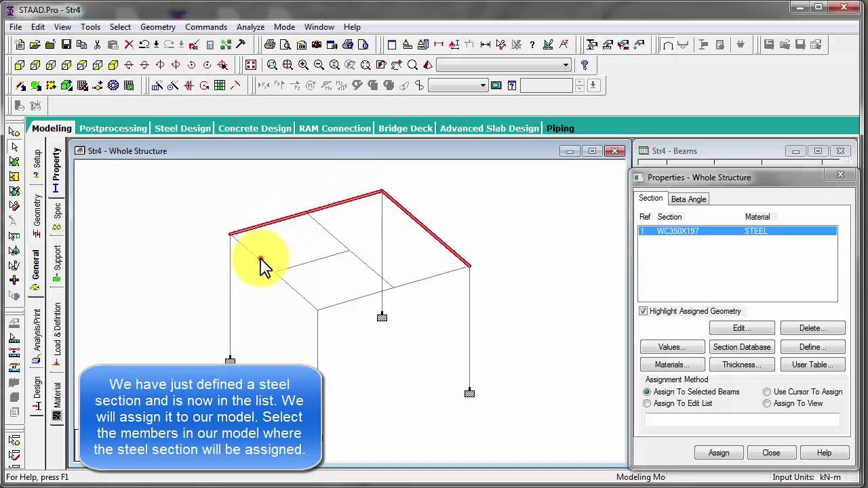This screenshot has height=488, width=868.
Task: Open the wide empty dropdown in second toolbar
Action: coord(504,65)
